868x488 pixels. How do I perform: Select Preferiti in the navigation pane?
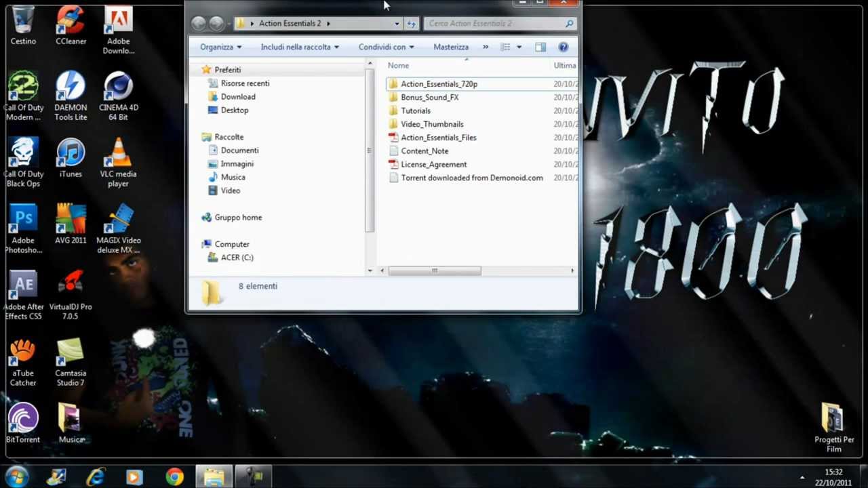point(228,70)
